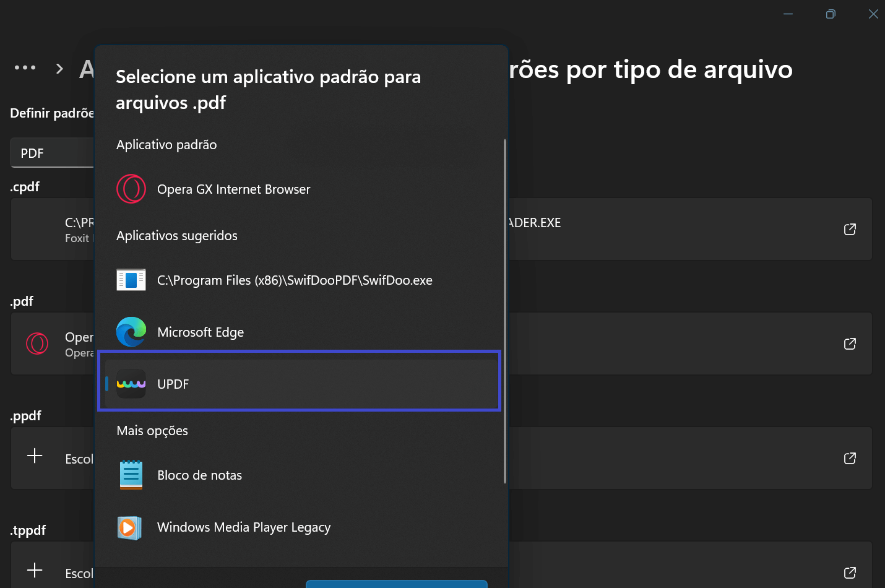
Task: Select Opera GX icon in the dialog
Action: pyautogui.click(x=131, y=189)
